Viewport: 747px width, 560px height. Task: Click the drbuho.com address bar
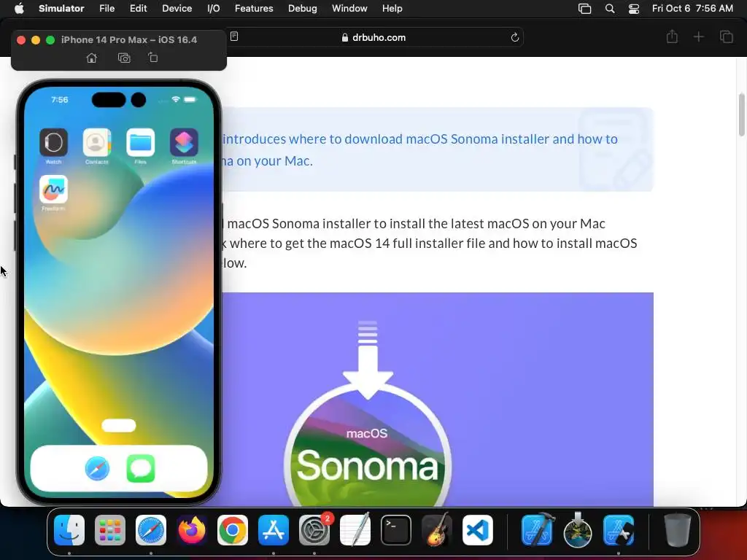tap(373, 37)
